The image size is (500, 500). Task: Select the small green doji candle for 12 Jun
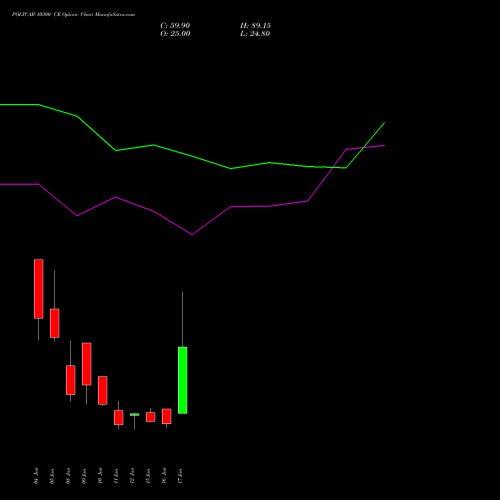click(x=135, y=415)
